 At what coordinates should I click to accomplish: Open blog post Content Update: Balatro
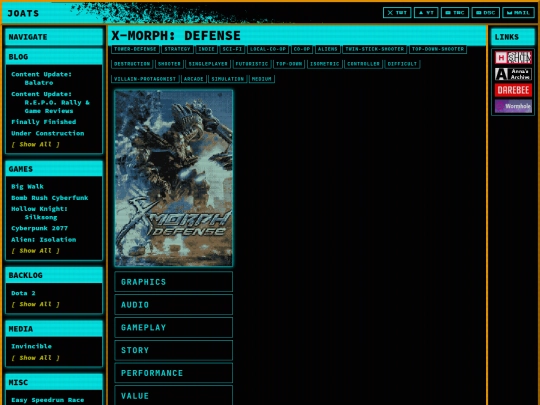(x=41, y=78)
